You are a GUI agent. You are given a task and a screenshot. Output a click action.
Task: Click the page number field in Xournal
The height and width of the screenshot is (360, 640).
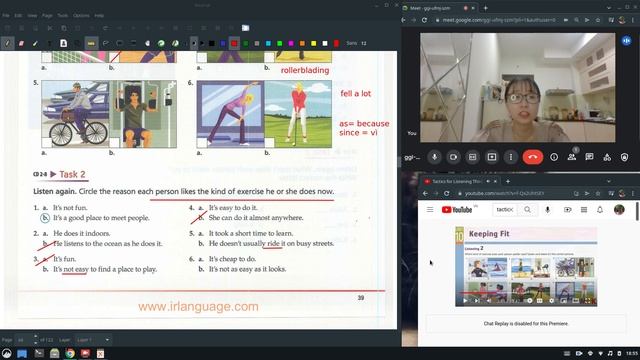[x=24, y=340]
